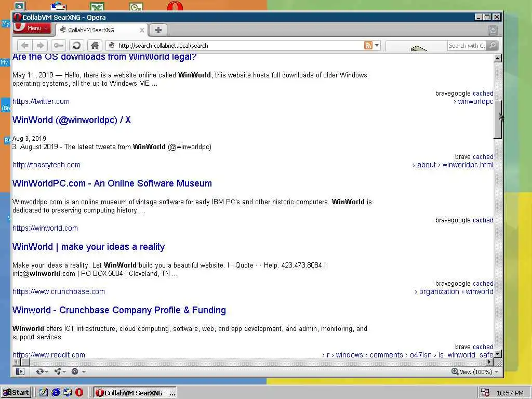This screenshot has height=399, width=532.
Task: Click the zoom magnifier icon beside View
Action: pyautogui.click(x=455, y=371)
